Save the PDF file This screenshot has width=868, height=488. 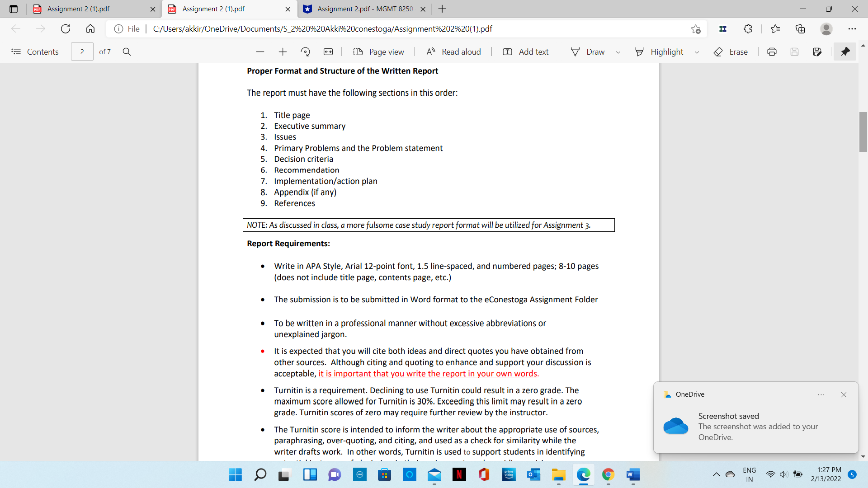point(795,52)
